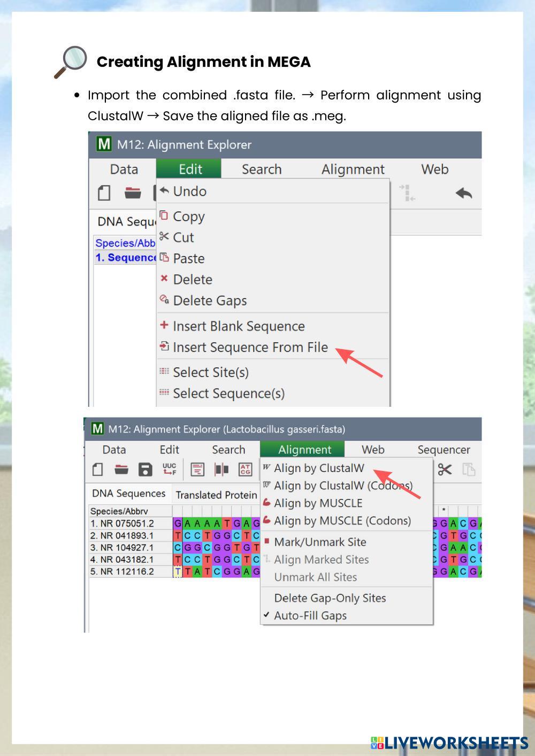The image size is (535, 756).
Task: Open the Sequencer menu in the lower window
Action: [x=444, y=450]
